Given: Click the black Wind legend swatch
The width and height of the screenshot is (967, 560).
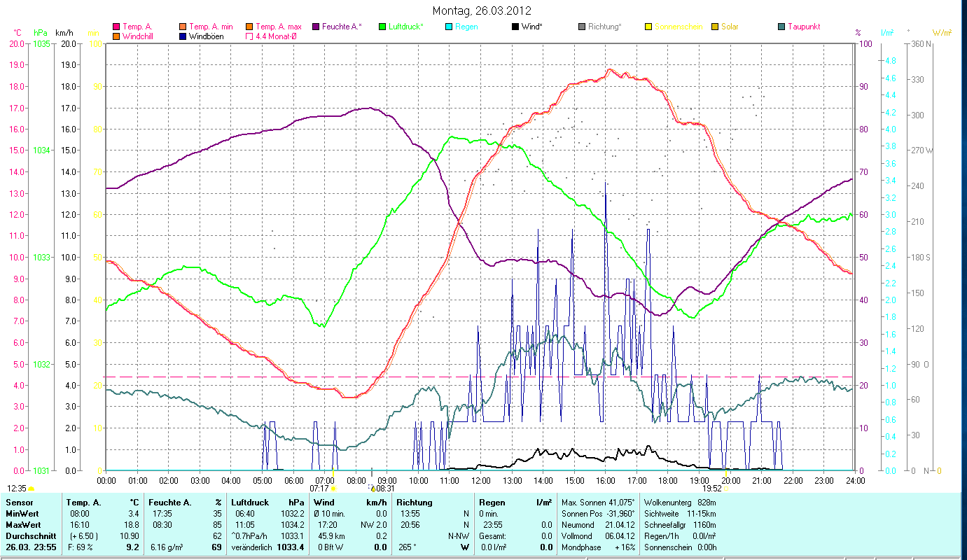Looking at the screenshot, I should click(x=515, y=27).
